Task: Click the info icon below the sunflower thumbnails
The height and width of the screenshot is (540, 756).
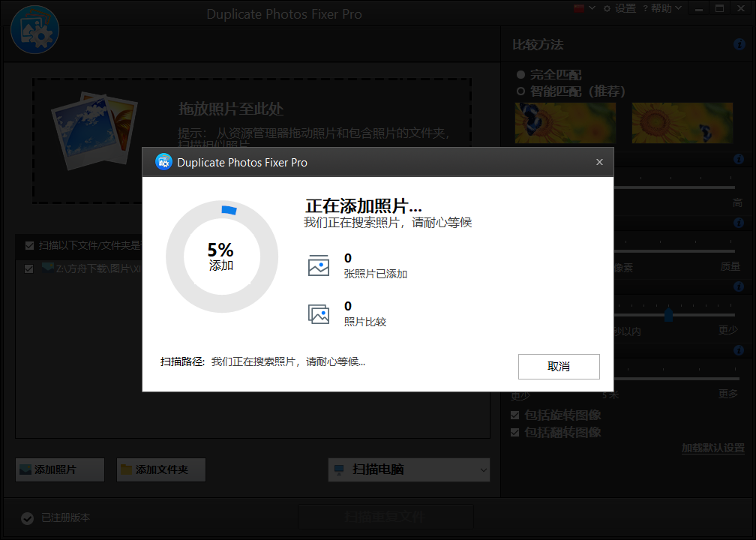Action: [x=739, y=159]
